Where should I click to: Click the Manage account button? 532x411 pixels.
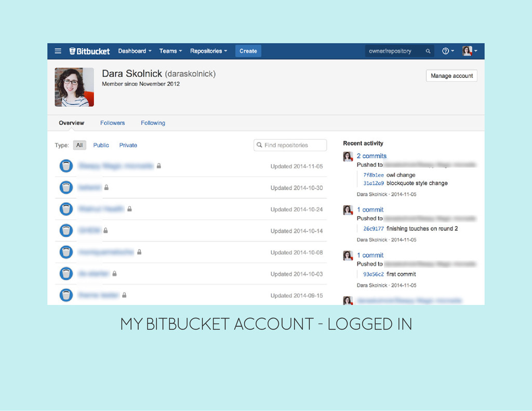[451, 76]
